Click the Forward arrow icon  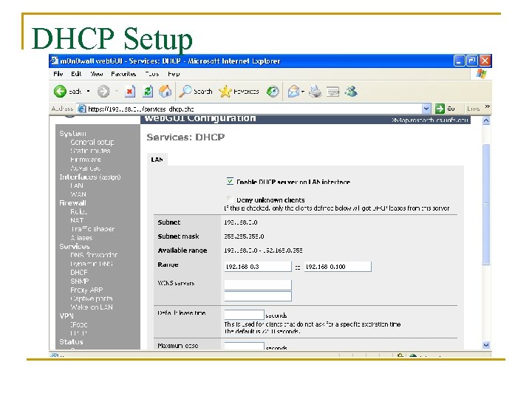click(103, 92)
